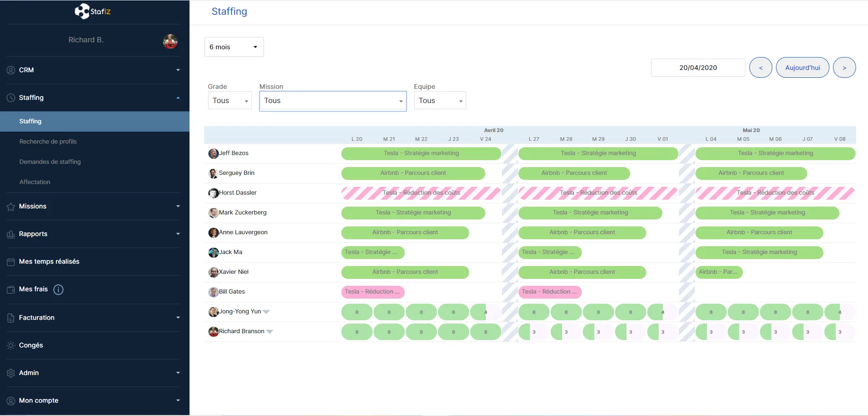Click the Anne Lauvergeon name label
868x416 pixels.
[x=243, y=232]
